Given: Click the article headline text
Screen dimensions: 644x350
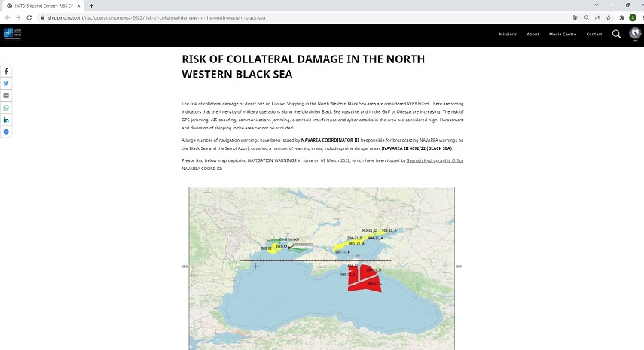Looking at the screenshot, I should click(303, 66).
